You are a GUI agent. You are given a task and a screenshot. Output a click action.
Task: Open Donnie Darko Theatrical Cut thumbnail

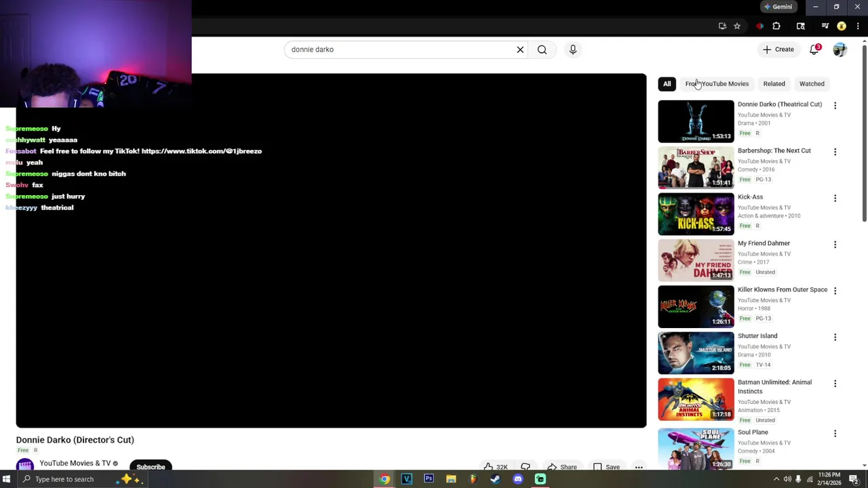696,121
